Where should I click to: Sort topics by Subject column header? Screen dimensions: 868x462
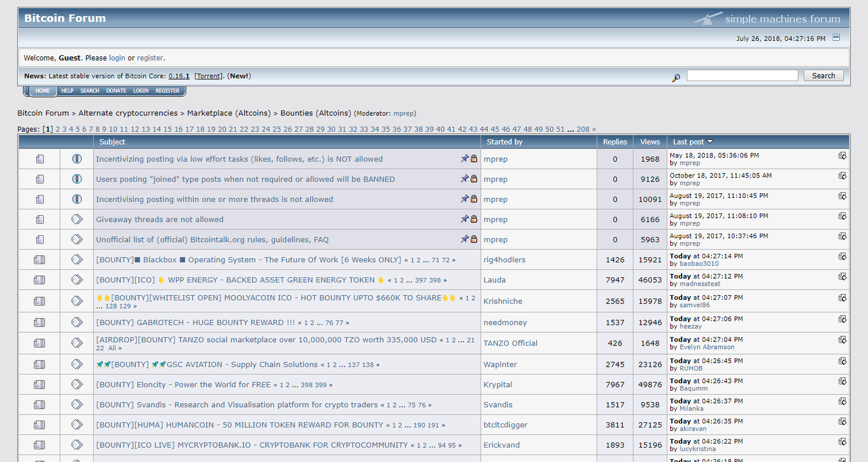click(x=112, y=142)
